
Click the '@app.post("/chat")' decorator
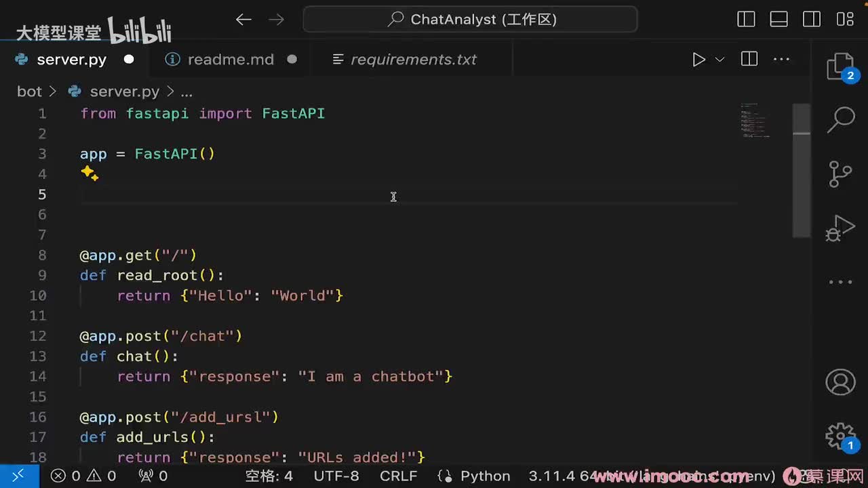pos(161,335)
